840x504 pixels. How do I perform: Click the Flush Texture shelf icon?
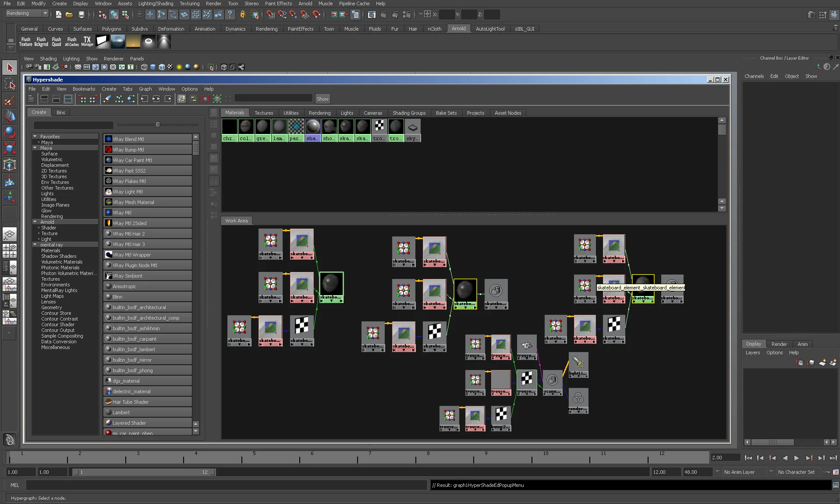point(26,42)
